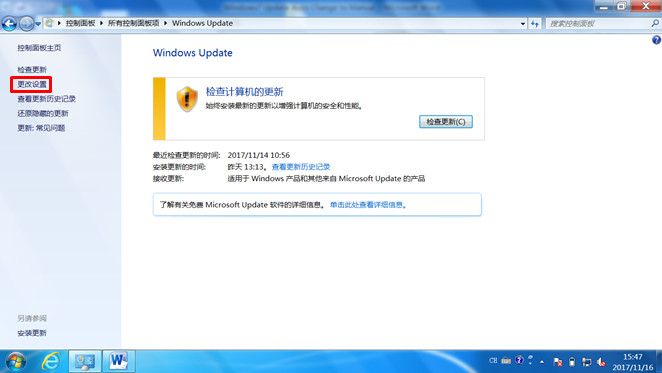
Task: Select 所有控制面板项 breadcrumb in address bar
Action: [133, 23]
